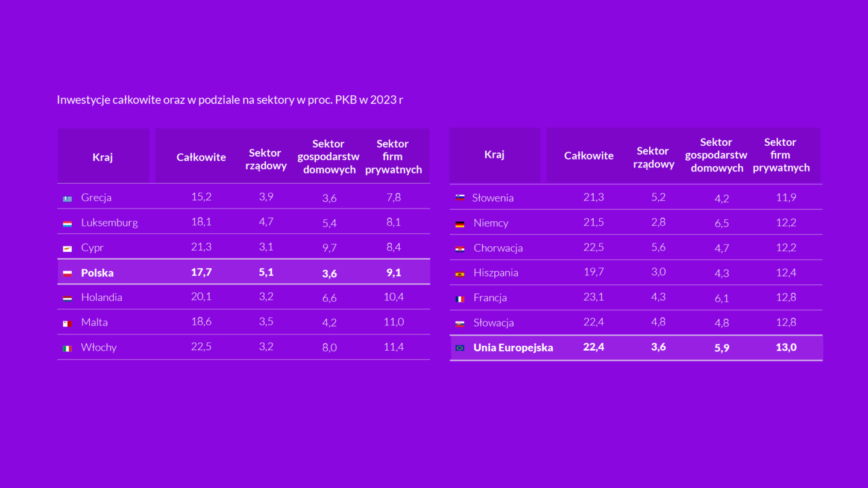
Task: Click Cypr's household sector value 9,7
Action: pyautogui.click(x=329, y=248)
